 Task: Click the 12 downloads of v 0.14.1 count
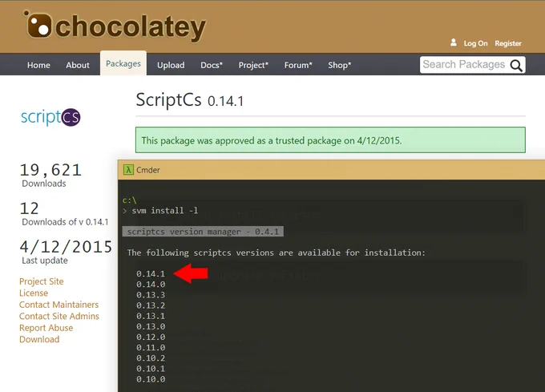[29, 208]
